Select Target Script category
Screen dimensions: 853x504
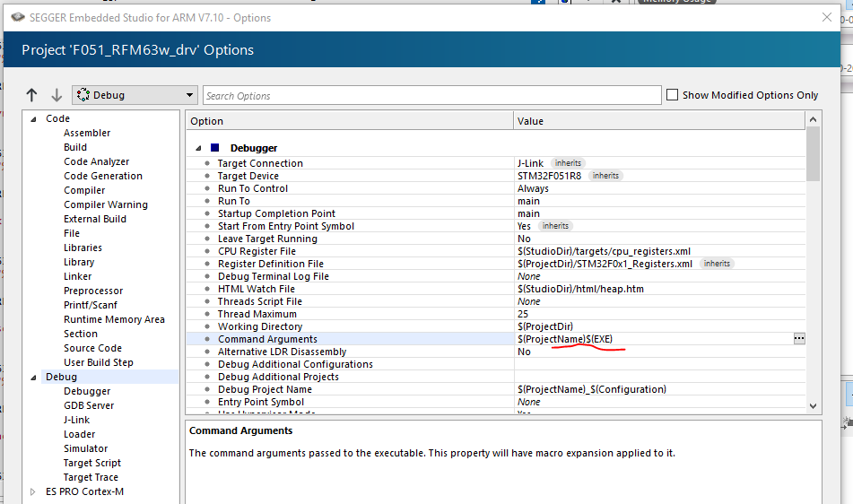91,464
